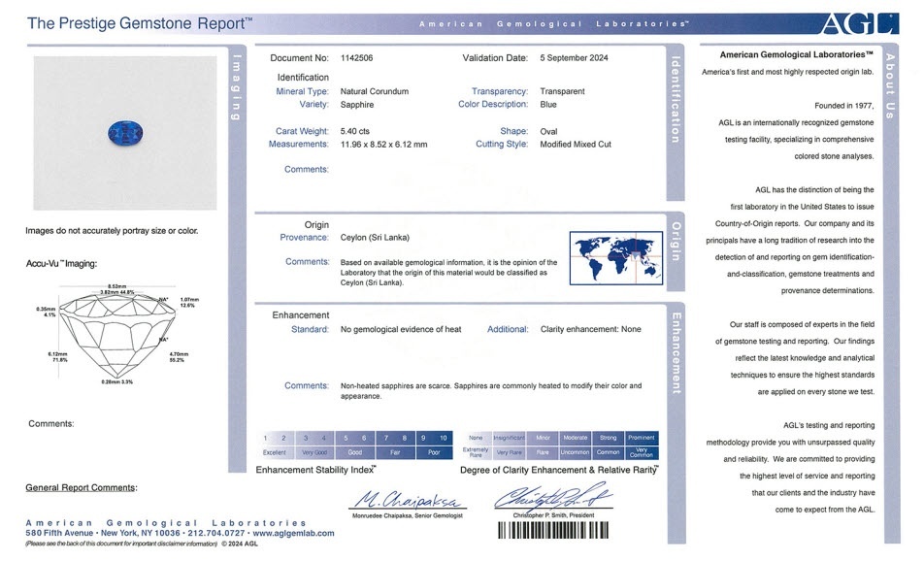This screenshot has height=561, width=924.
Task: Click the Poor stability rating cell
Action: (x=434, y=452)
